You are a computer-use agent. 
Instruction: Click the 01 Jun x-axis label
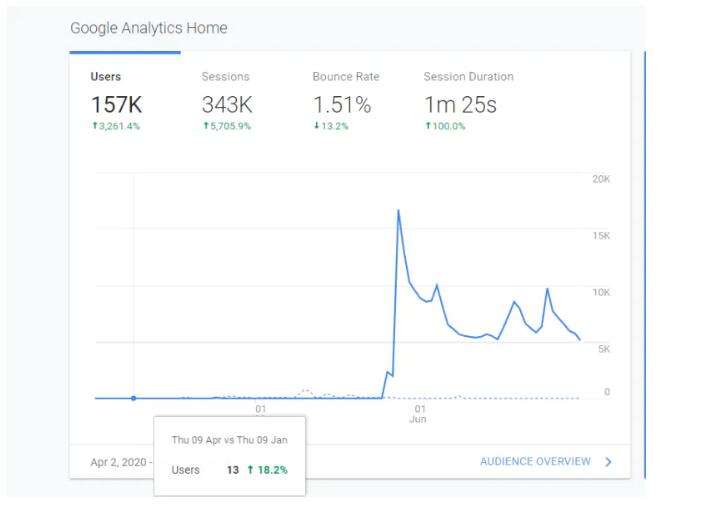coord(418,414)
